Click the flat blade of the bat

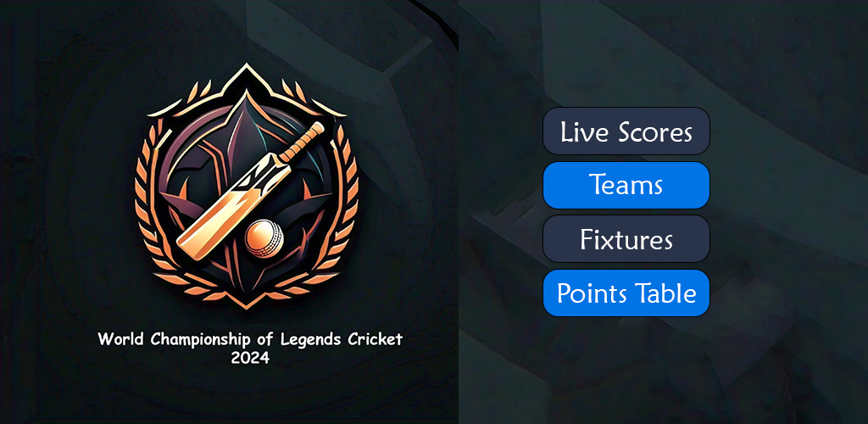tap(232, 208)
